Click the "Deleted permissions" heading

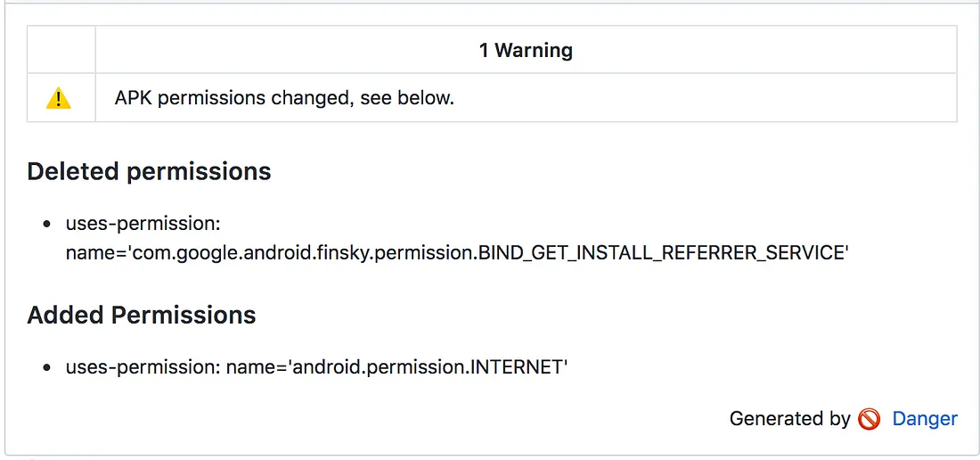tap(149, 171)
